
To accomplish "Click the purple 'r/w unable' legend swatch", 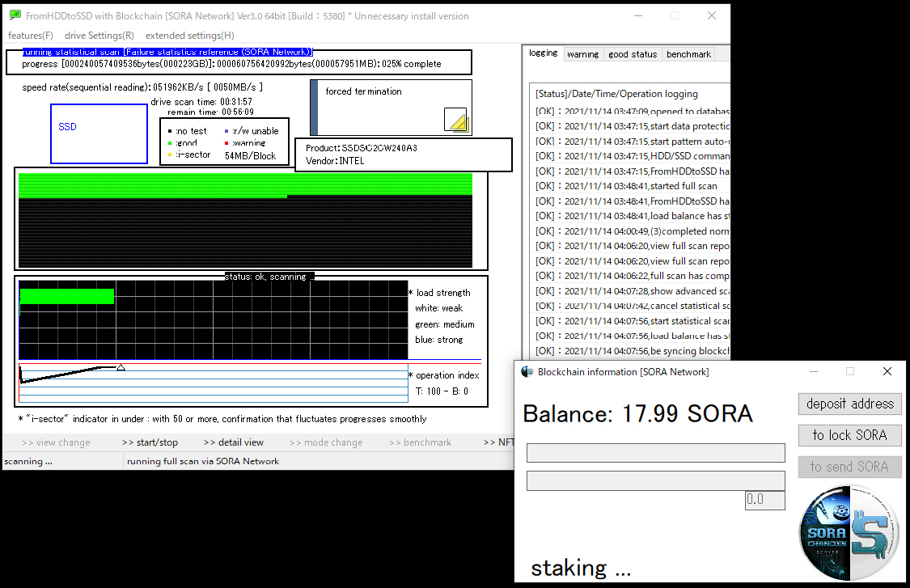I will click(226, 131).
